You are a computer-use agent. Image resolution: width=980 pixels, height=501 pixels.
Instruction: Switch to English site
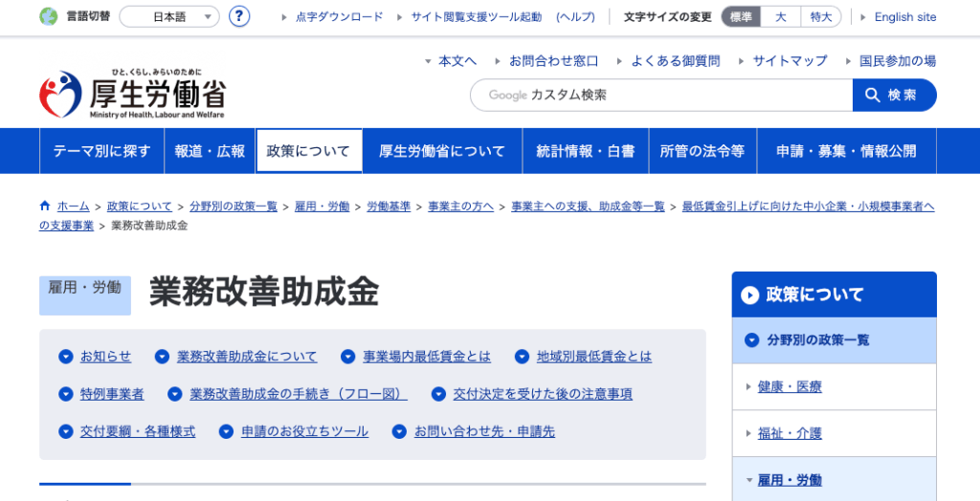click(905, 17)
